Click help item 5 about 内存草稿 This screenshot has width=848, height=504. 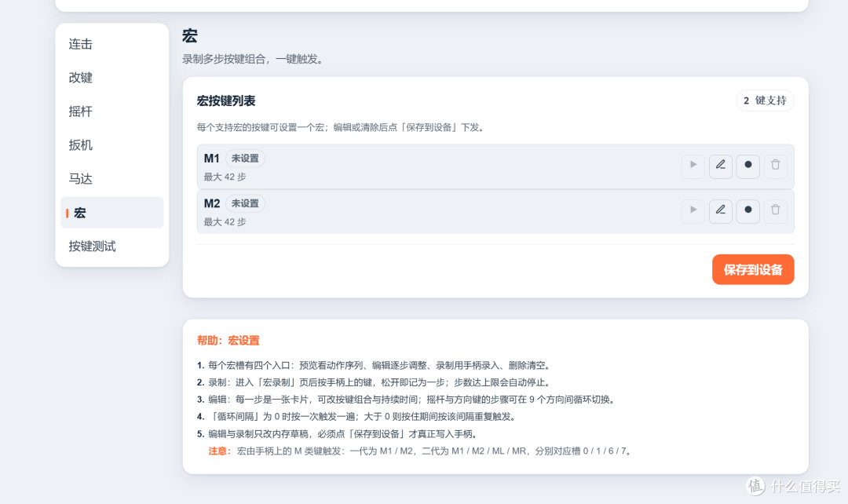(x=338, y=433)
